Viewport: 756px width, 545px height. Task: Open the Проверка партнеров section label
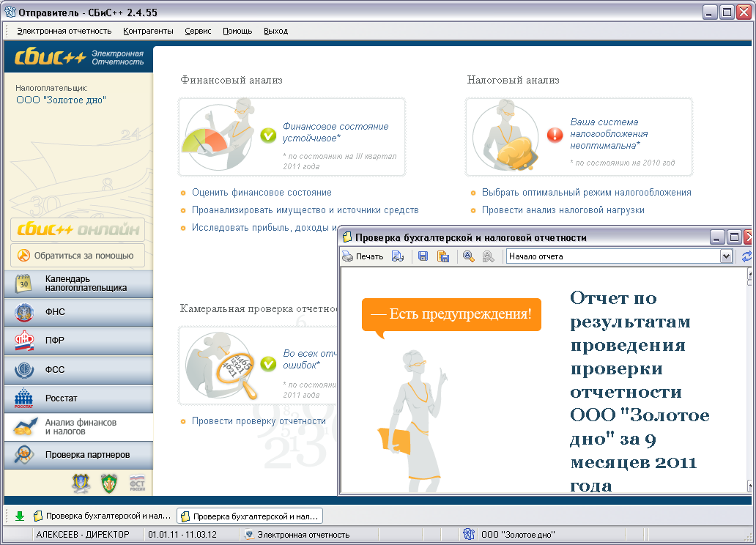point(87,455)
